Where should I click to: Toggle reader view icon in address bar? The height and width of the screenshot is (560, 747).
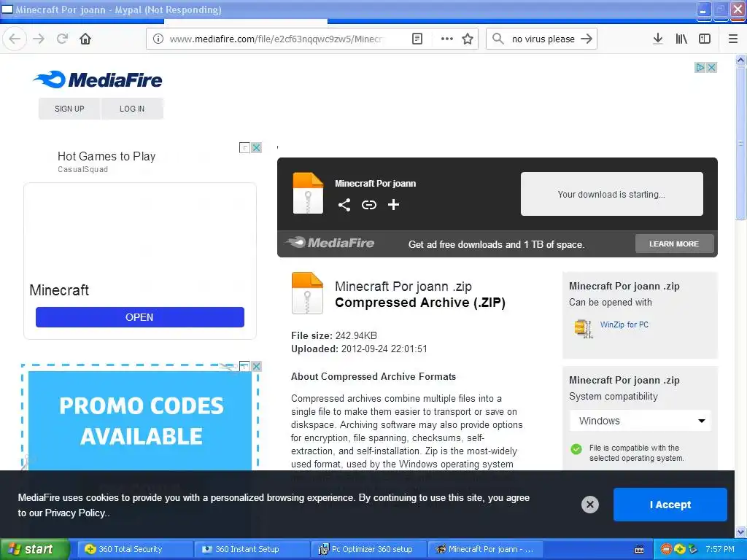(417, 39)
